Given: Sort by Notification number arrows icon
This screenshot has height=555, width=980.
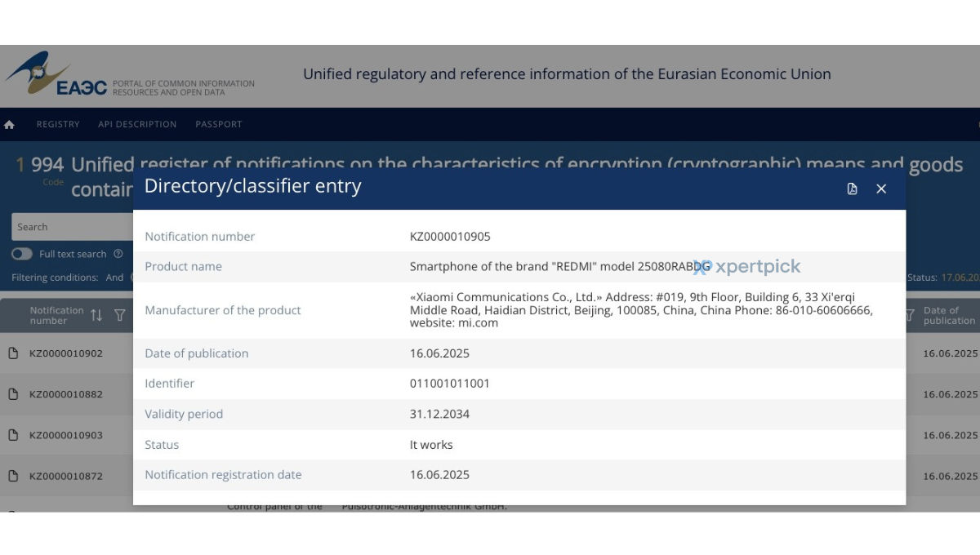Looking at the screenshot, I should (x=96, y=315).
